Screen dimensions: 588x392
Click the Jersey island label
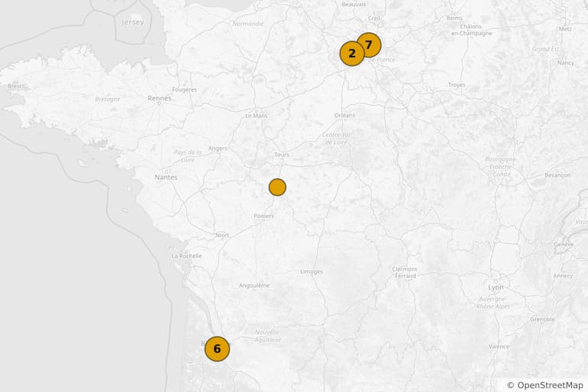pos(133,22)
